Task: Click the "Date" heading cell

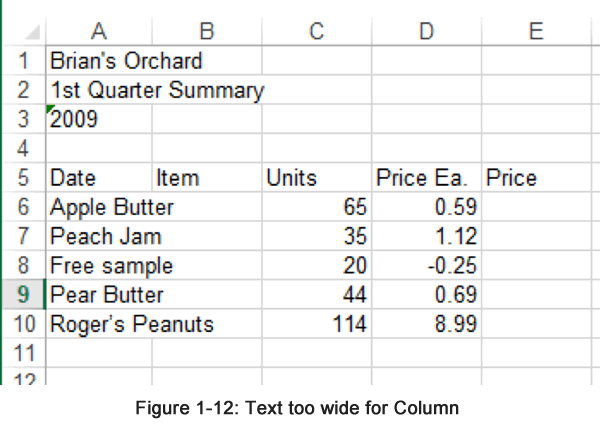Action: click(99, 178)
